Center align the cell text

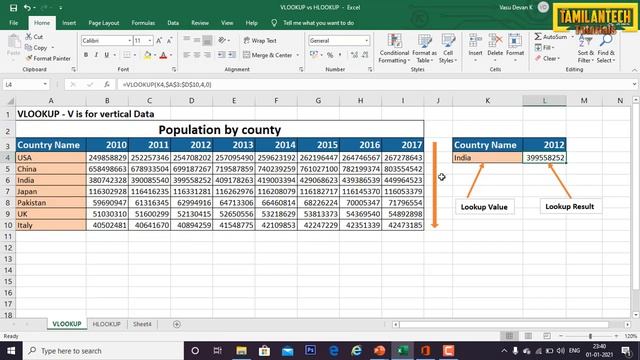coord(197,55)
